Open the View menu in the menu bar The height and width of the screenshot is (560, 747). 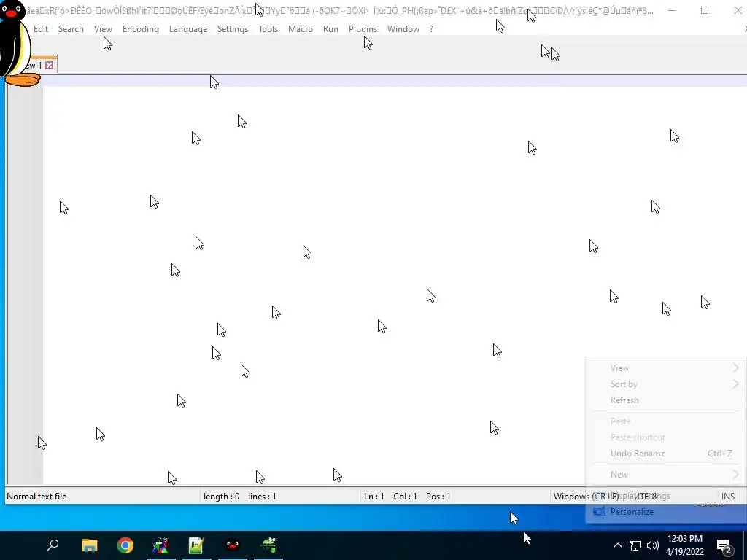click(x=103, y=29)
